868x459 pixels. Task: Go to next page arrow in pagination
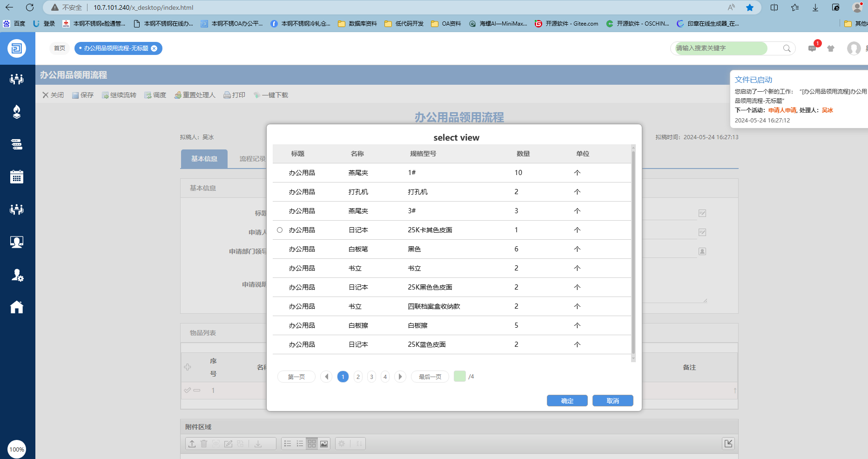pos(400,377)
